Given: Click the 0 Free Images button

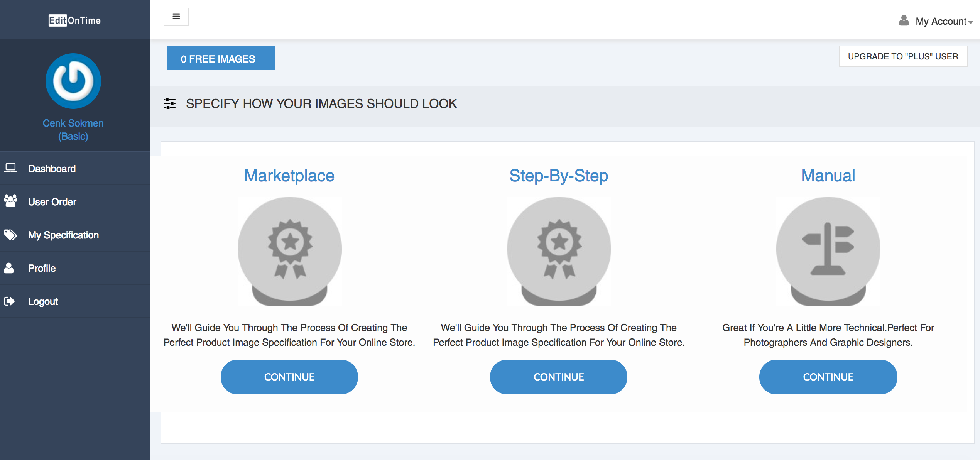Looking at the screenshot, I should (221, 58).
